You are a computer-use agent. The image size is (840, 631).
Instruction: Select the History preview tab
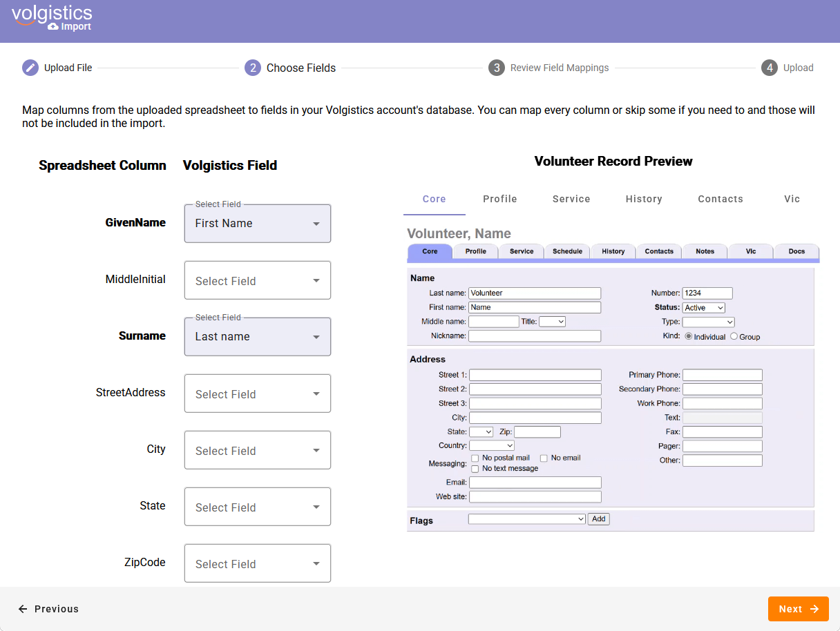tap(643, 199)
